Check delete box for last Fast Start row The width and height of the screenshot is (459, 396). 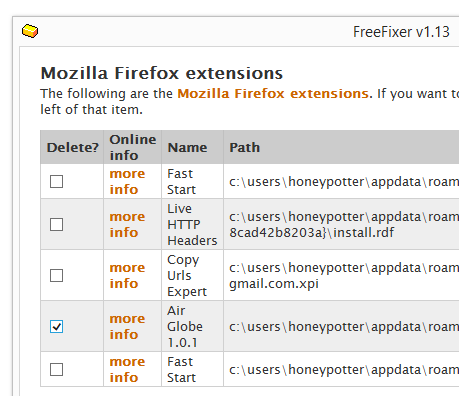[56, 369]
